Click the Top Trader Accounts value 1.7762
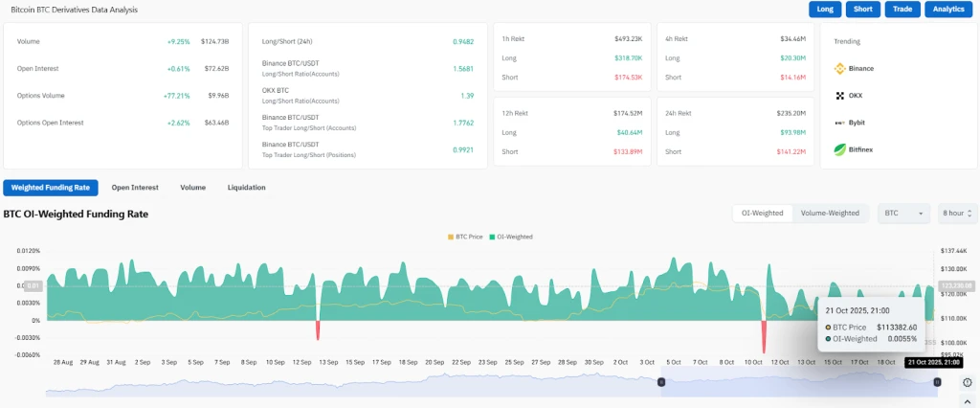This screenshot has width=980, height=408. coord(463,124)
